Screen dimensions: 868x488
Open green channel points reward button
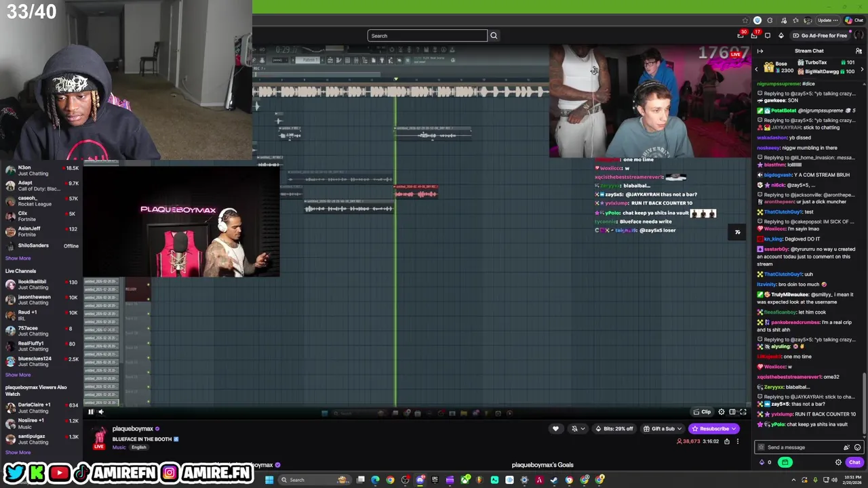click(x=785, y=462)
